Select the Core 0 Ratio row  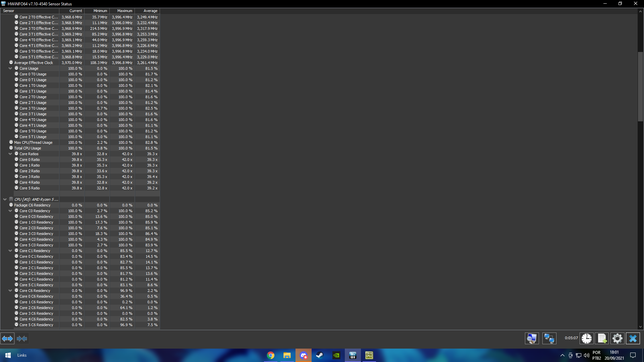tap(80, 160)
